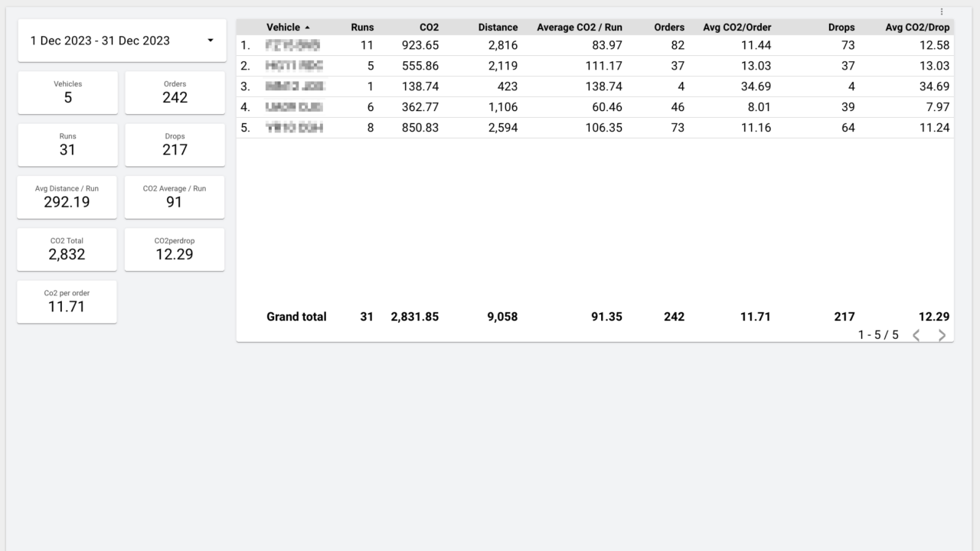Screen dimensions: 980x551
Task: Select Avg Distance / Run scorecard 292.19
Action: coord(67,197)
